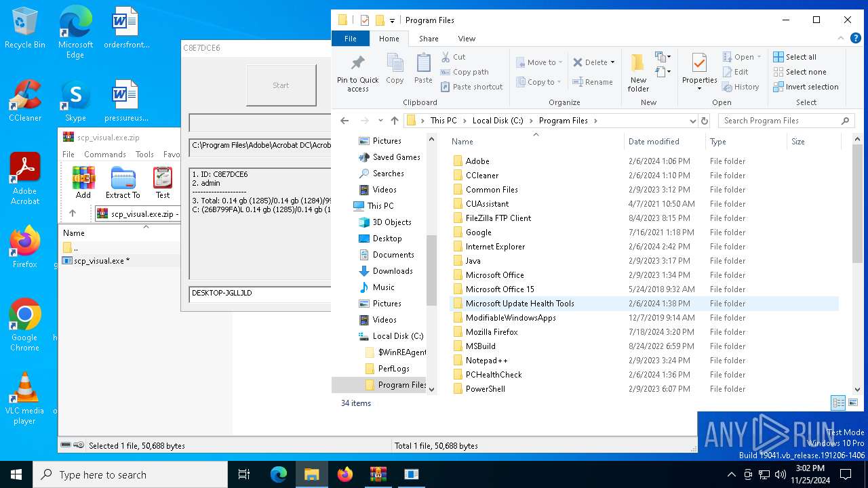Select Local Disk (C:) in navigation tree
868x488 pixels.
pyautogui.click(x=397, y=336)
